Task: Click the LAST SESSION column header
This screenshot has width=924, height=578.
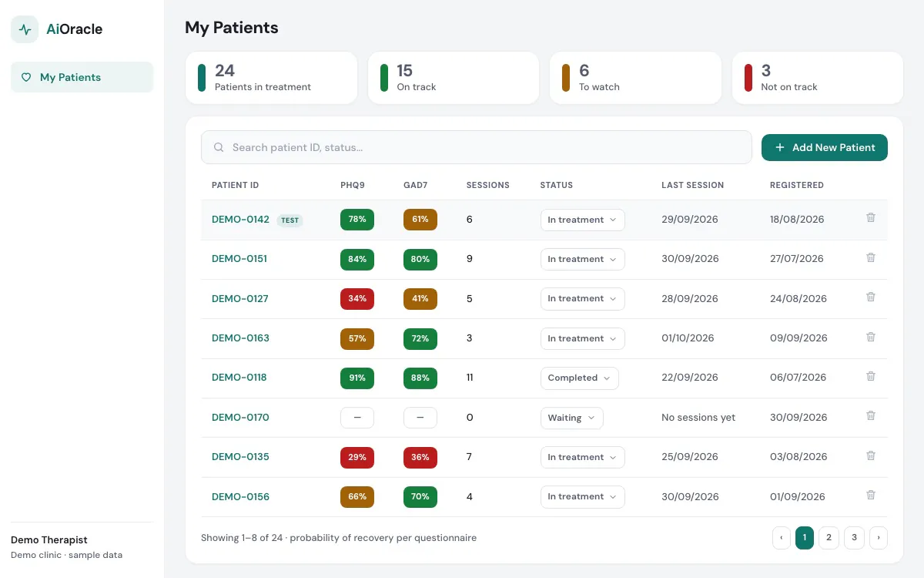Action: 693,185
